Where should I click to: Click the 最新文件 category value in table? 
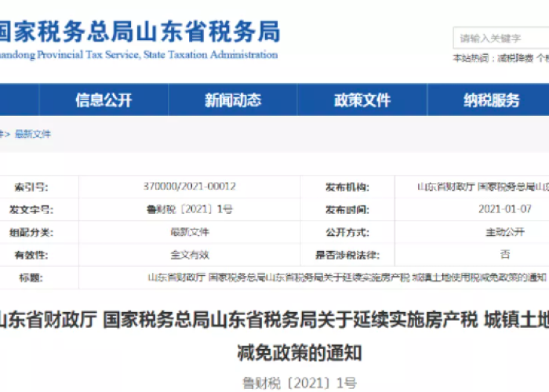(x=190, y=232)
